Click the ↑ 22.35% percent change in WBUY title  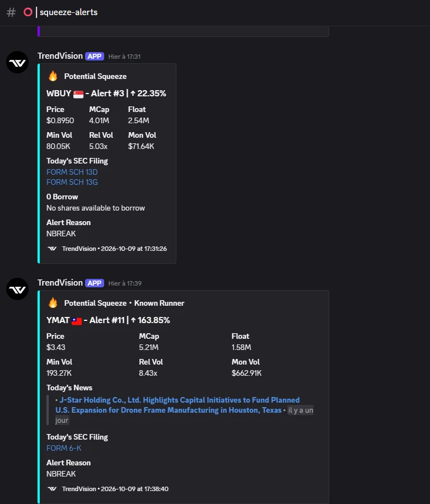(x=148, y=94)
